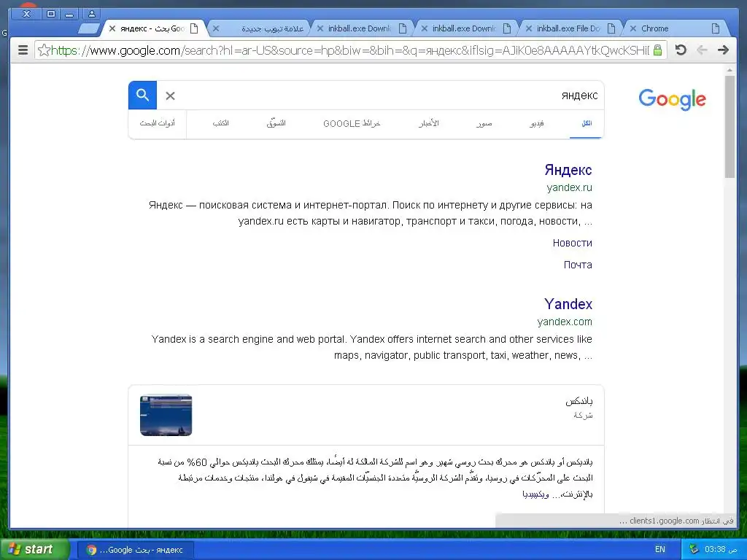Click the vertical scrollbar thumb
The height and width of the screenshot is (560, 747).
(729, 126)
